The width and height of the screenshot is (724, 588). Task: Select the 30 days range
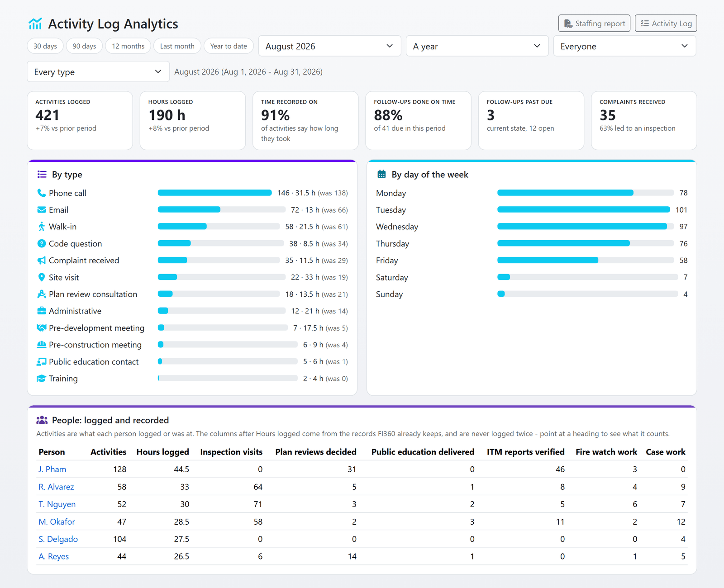coord(45,46)
